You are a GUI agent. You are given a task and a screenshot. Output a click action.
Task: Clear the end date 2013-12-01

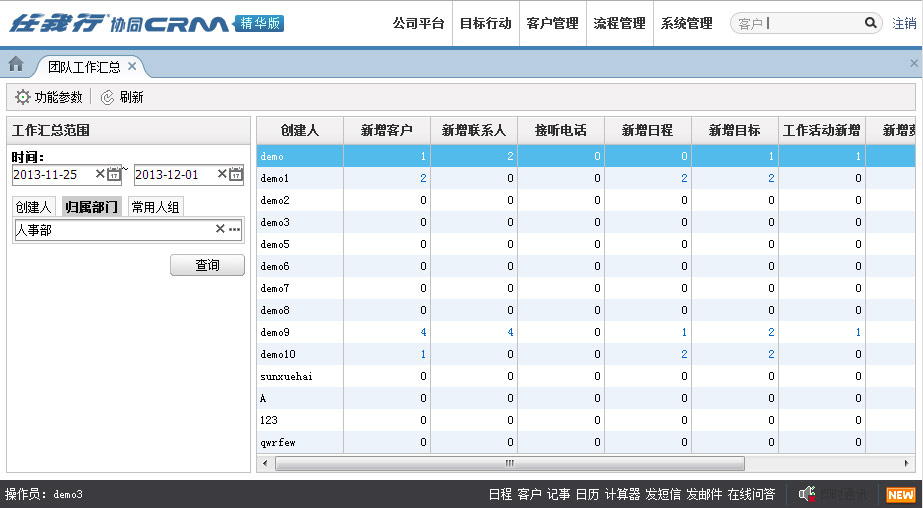click(x=222, y=174)
